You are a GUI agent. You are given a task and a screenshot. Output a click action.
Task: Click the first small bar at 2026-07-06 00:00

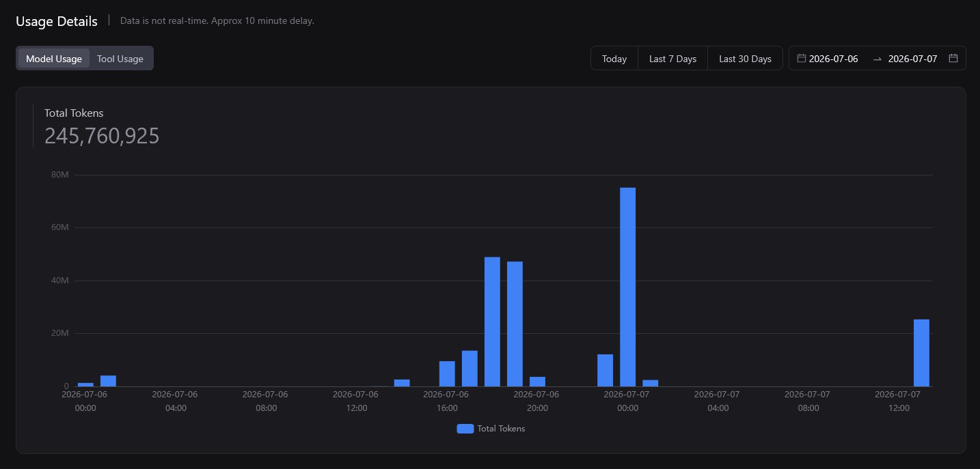85,384
